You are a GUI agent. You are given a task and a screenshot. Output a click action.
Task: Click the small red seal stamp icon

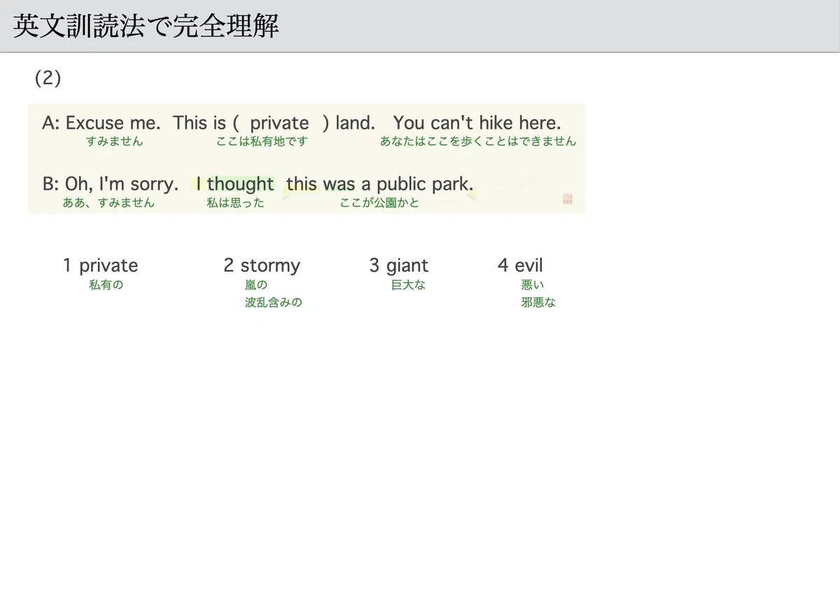click(567, 199)
